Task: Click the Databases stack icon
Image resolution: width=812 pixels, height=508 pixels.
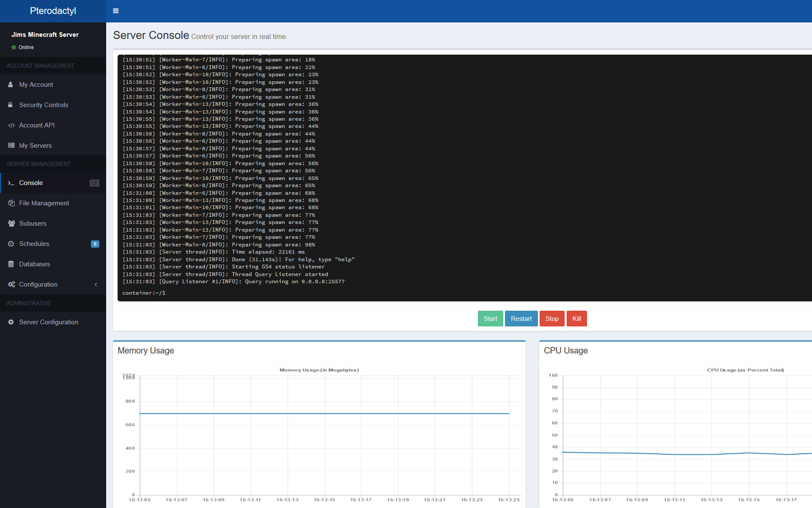Action: click(11, 264)
